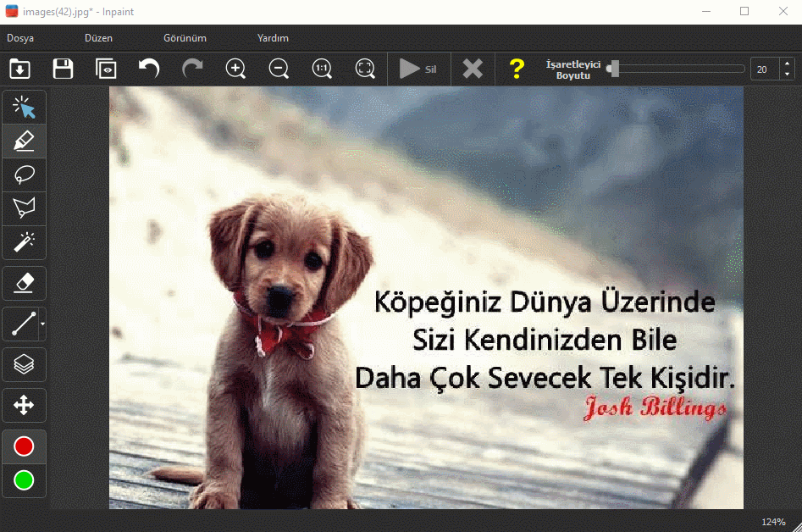Viewport: 802px width, 532px height.
Task: Click the undo arrow in the toolbar
Action: coord(149,69)
